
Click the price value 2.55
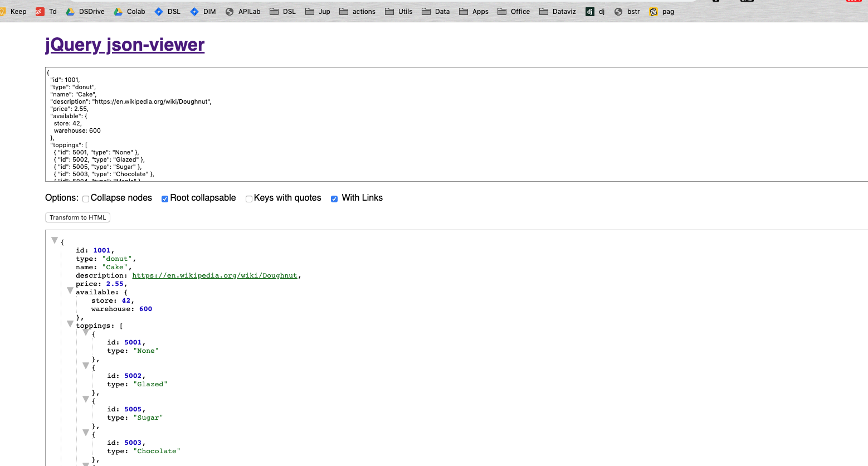pos(115,284)
